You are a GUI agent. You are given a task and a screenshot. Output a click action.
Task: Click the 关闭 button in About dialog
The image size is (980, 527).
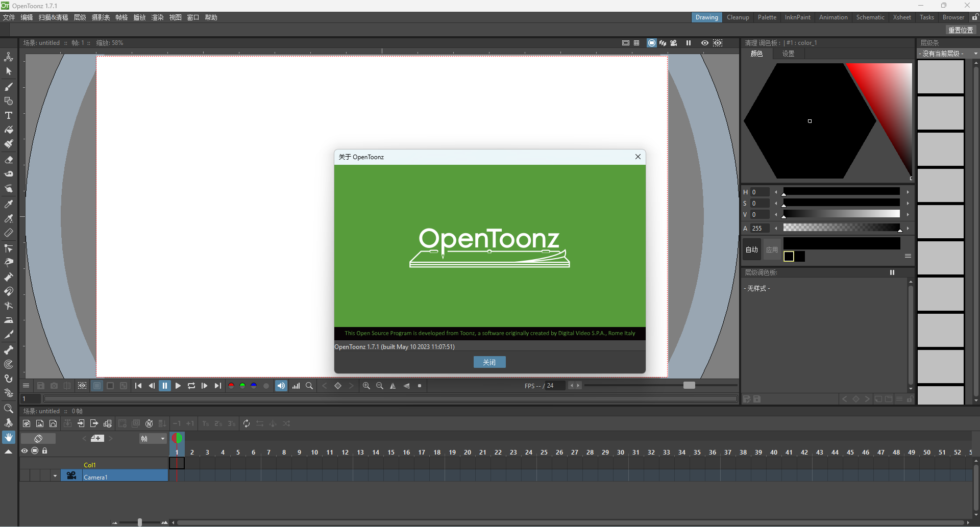[x=489, y=362]
